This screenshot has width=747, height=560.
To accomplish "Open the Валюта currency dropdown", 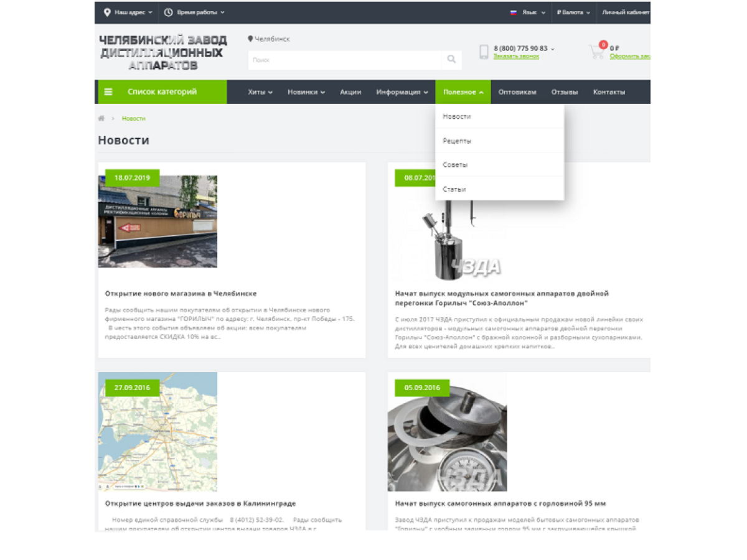I will point(573,12).
